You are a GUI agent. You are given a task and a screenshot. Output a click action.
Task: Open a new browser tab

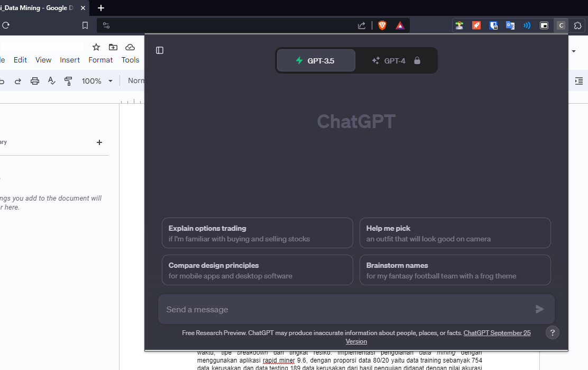pos(101,8)
